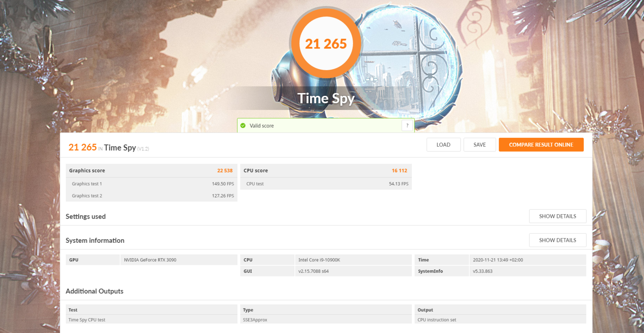
Task: Click the Output column header
Action: [x=500, y=310]
